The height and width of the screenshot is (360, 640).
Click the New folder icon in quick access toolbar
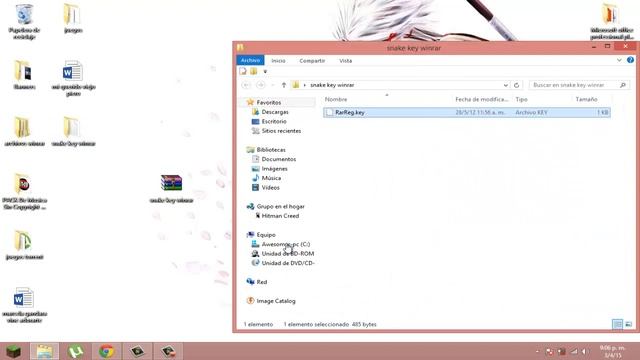(x=253, y=71)
